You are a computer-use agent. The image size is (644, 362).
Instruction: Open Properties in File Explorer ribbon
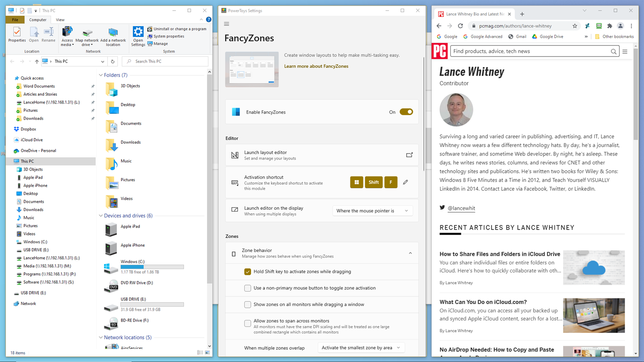(x=17, y=35)
